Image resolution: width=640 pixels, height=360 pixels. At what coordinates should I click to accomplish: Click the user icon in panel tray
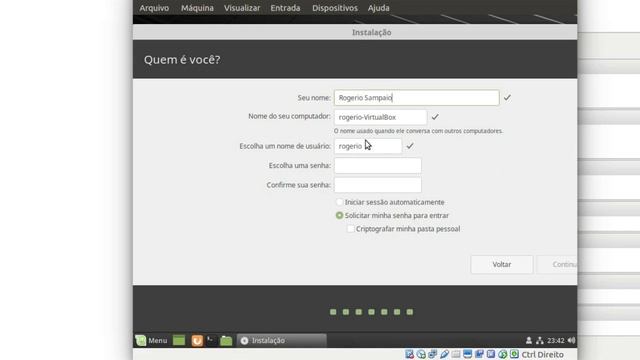point(529,340)
